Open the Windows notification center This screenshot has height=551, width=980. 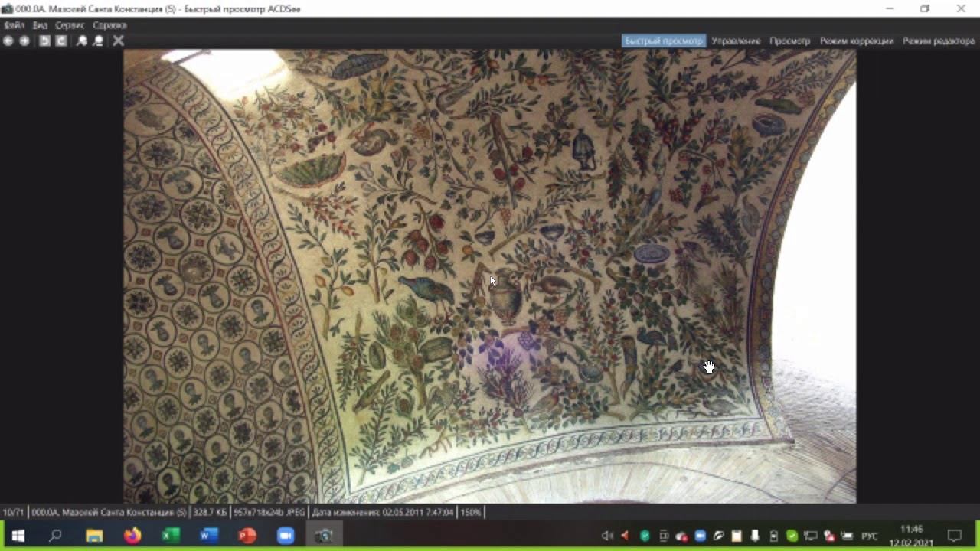coord(955,536)
